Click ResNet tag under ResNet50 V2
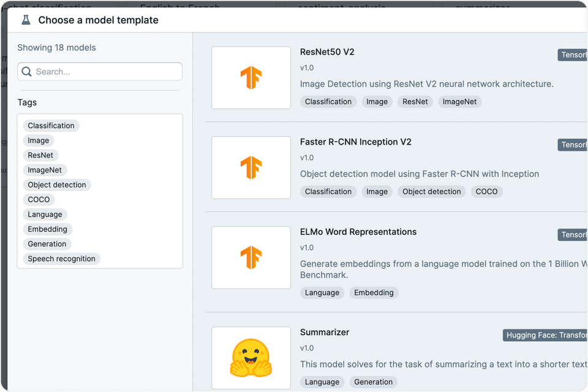The width and height of the screenshot is (588, 392). click(415, 102)
